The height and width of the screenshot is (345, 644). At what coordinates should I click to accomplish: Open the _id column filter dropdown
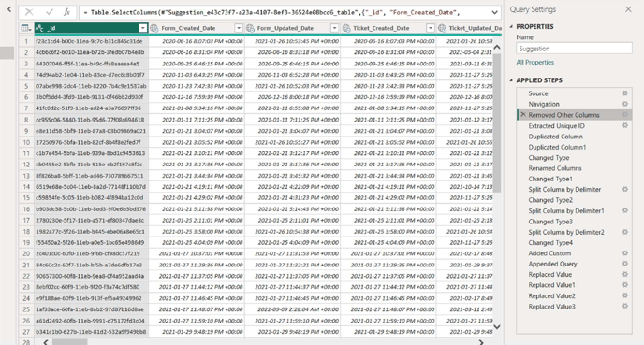tap(142, 28)
